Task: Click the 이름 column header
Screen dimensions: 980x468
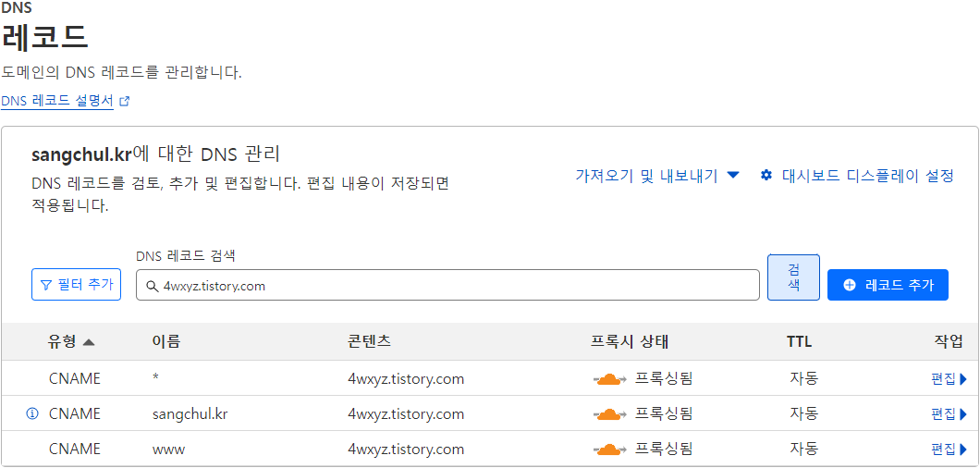Action: click(x=165, y=341)
